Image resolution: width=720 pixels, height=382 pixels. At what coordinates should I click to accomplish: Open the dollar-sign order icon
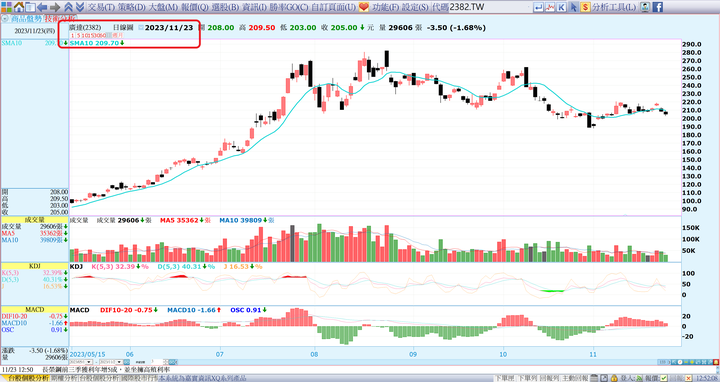[x=585, y=7]
